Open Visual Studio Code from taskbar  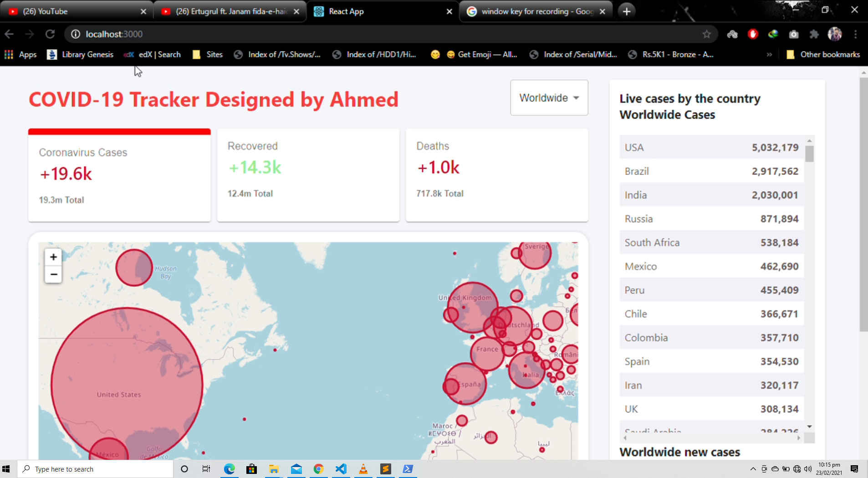(341, 469)
